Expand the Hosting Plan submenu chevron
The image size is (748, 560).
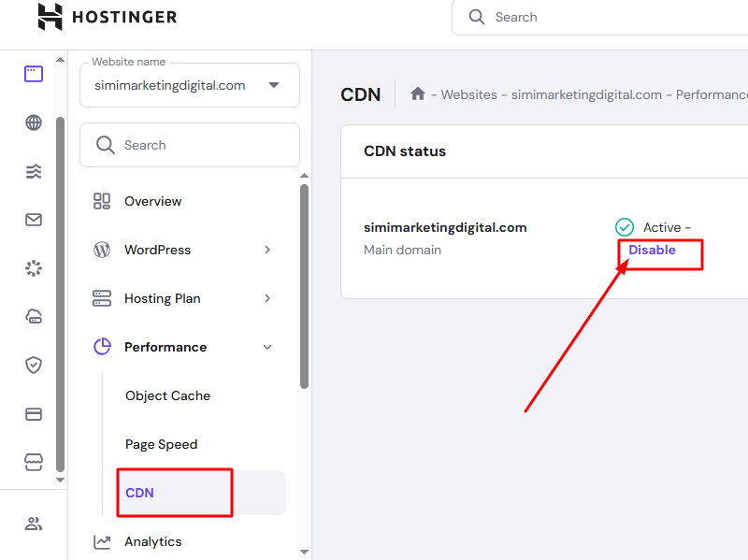click(x=267, y=298)
